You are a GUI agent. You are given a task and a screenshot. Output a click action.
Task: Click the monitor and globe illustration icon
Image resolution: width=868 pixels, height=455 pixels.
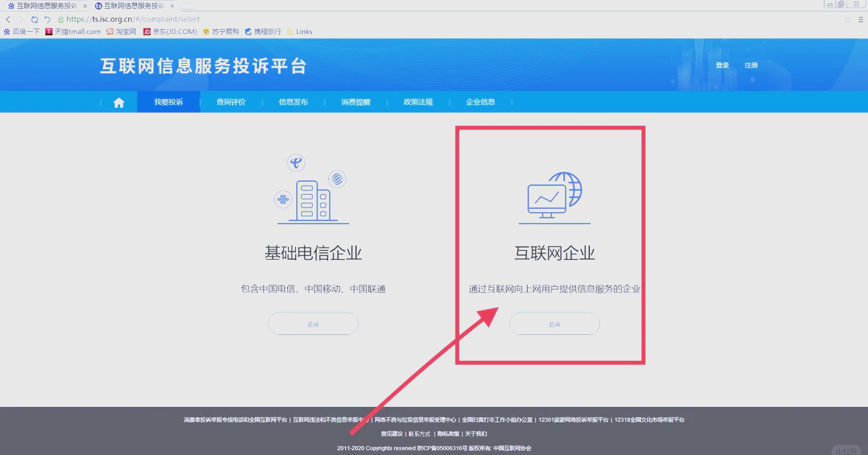click(x=555, y=197)
